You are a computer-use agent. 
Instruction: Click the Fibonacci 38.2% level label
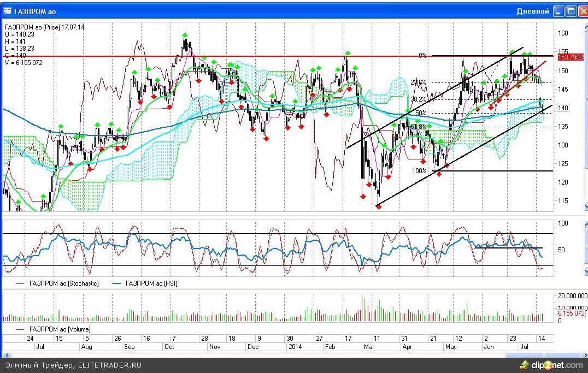tap(418, 99)
